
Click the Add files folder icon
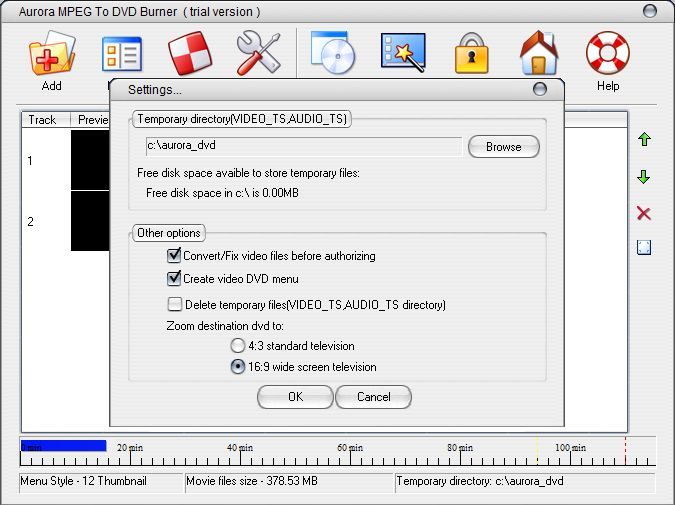point(52,53)
